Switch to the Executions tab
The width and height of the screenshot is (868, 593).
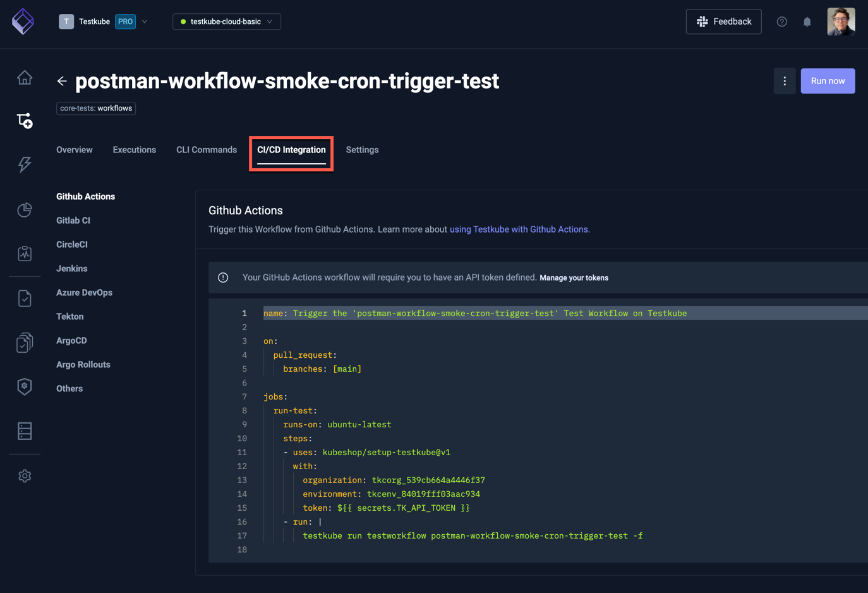tap(134, 150)
